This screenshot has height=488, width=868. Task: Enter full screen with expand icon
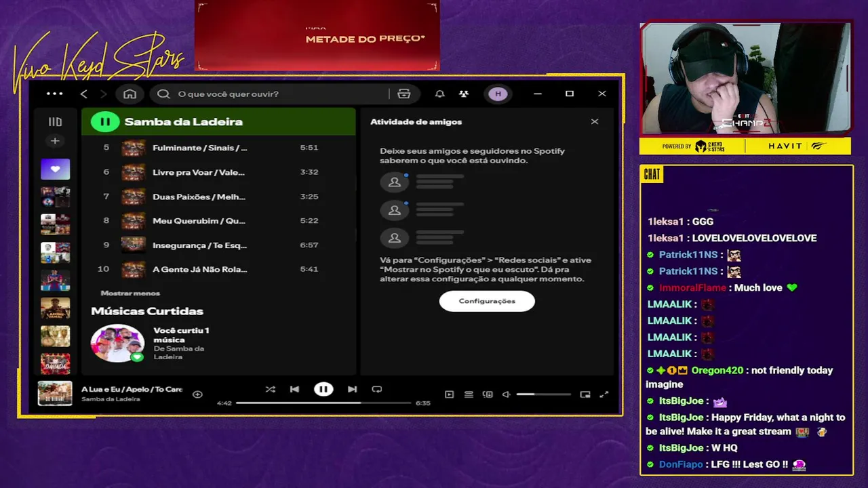604,394
